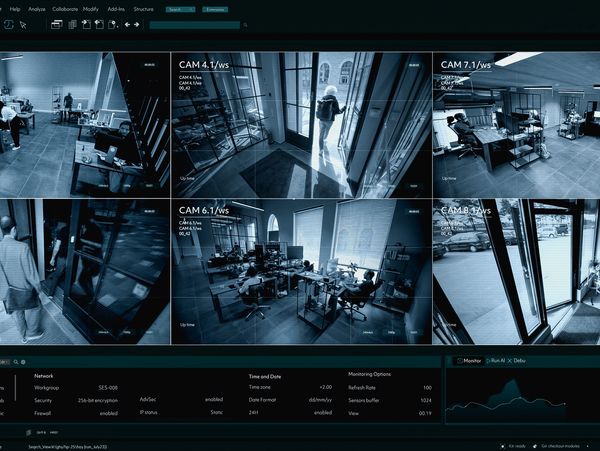Image resolution: width=600 pixels, height=451 pixels.
Task: Open the Search dropdown in menu bar
Action: pyautogui.click(x=180, y=8)
